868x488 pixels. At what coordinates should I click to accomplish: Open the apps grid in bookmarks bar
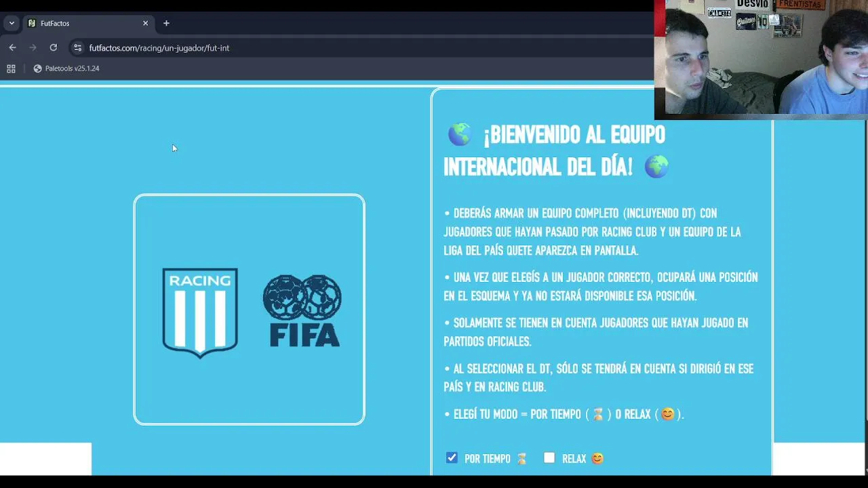[11, 68]
